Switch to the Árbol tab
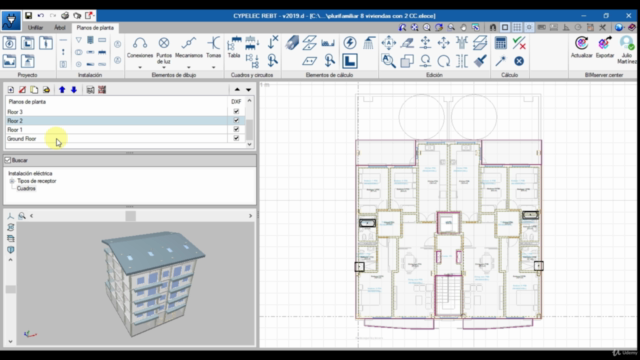Screen dimensions: 640x360 [60, 28]
